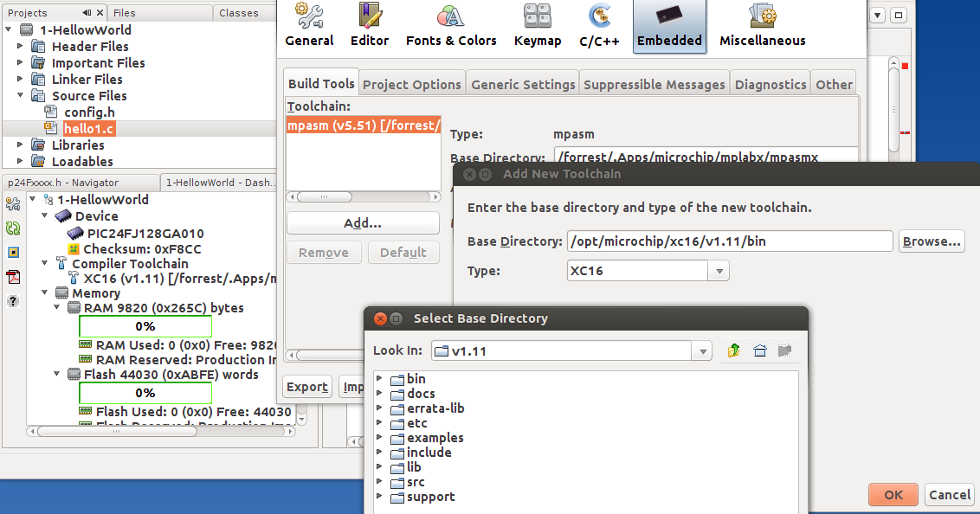Collapse the Device node in Dashboard
The image size is (980, 514).
(x=45, y=215)
